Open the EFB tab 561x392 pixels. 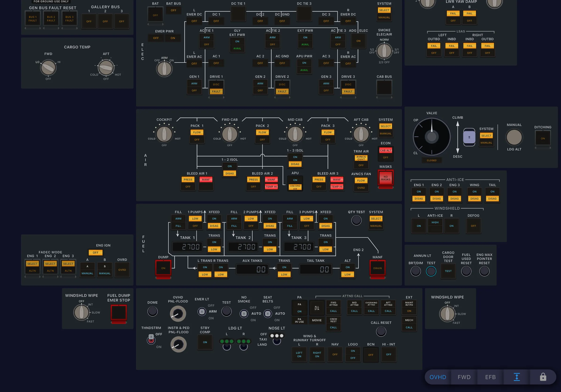point(490,377)
